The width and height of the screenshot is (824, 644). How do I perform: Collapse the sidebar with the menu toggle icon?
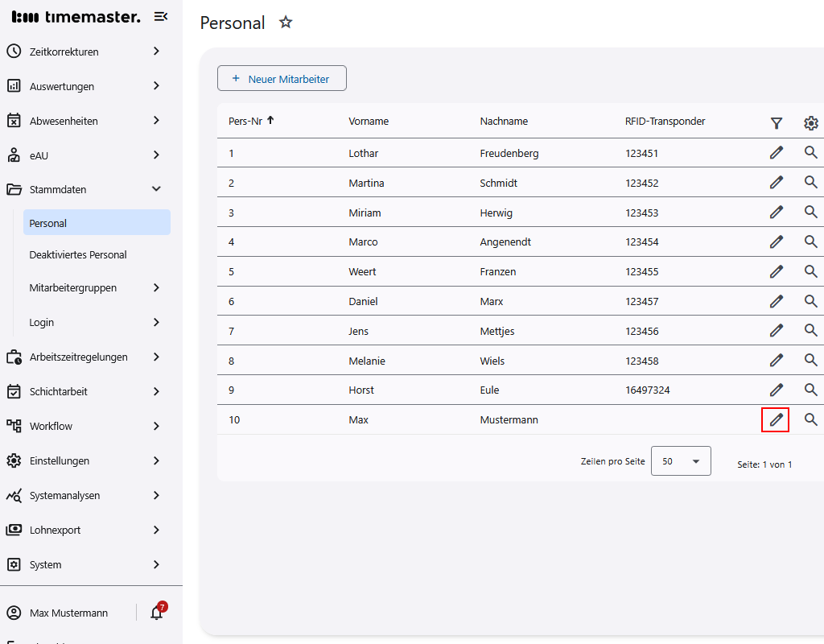161,16
